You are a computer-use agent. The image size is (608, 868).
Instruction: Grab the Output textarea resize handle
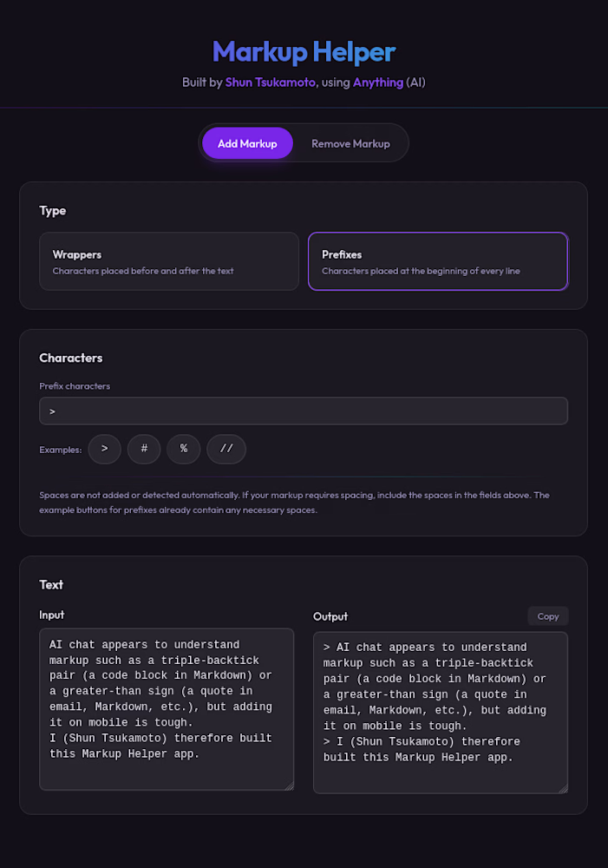(x=563, y=789)
